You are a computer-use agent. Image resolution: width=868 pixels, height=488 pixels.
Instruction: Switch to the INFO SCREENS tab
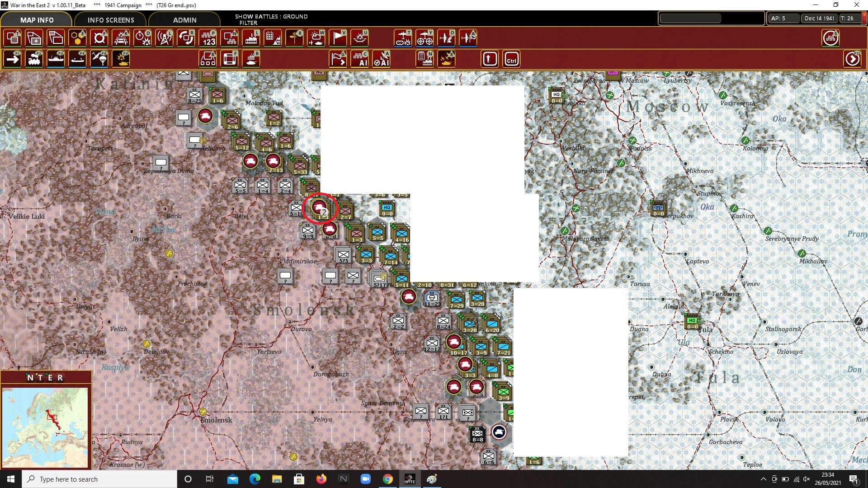point(111,20)
